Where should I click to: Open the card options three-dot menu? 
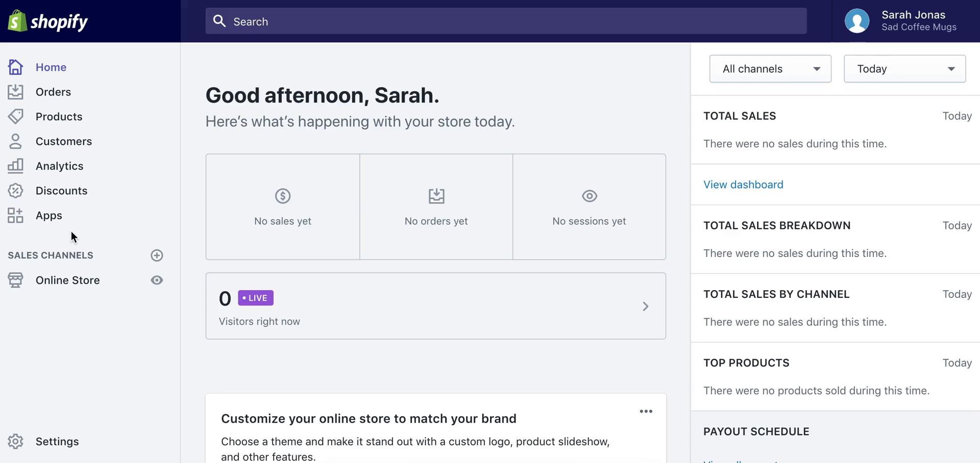coord(645,411)
